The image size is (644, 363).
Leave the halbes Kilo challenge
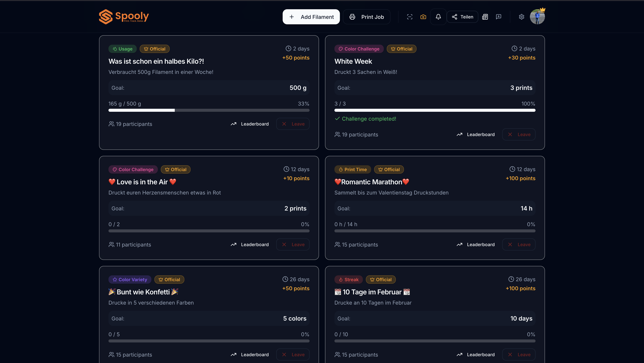tap(293, 124)
